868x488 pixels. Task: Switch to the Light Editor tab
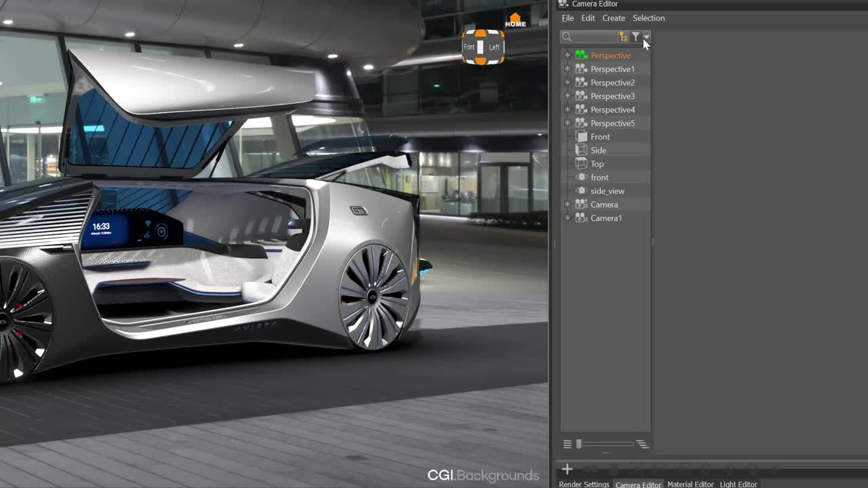pos(738,484)
